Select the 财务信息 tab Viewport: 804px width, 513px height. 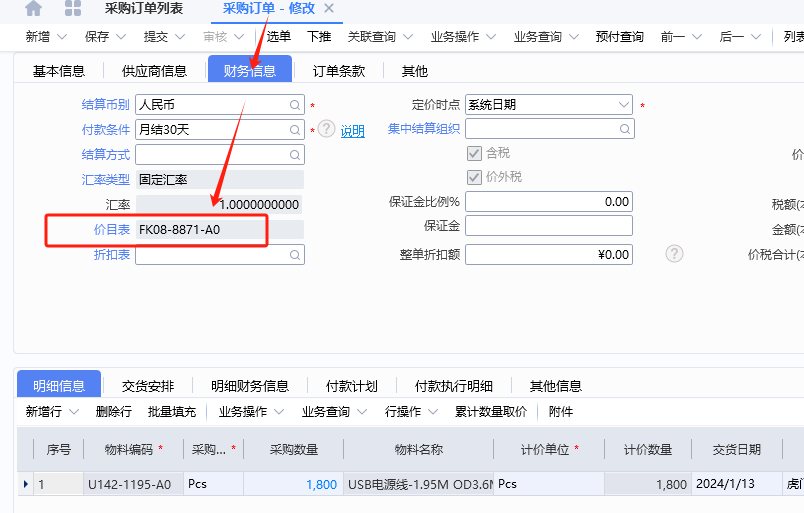pyautogui.click(x=250, y=69)
